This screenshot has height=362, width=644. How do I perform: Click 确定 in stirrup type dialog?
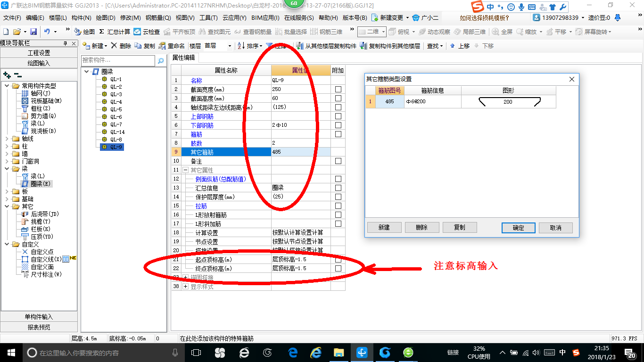[x=518, y=228]
